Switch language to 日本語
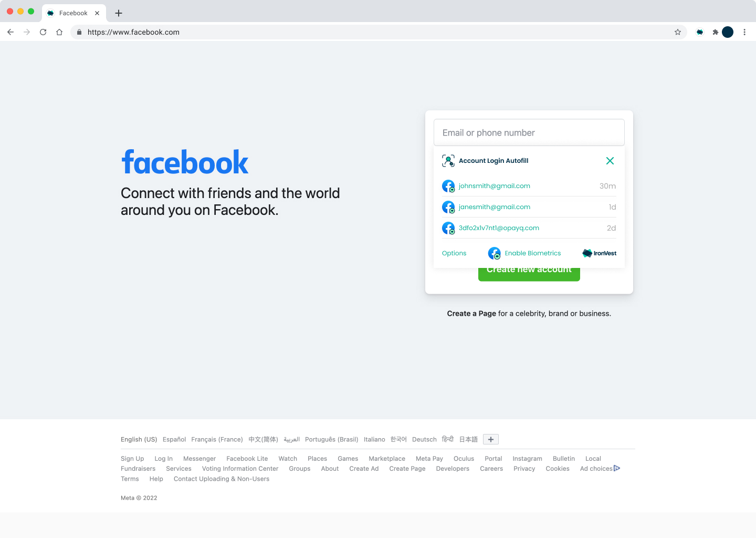This screenshot has height=538, width=756. click(468, 439)
